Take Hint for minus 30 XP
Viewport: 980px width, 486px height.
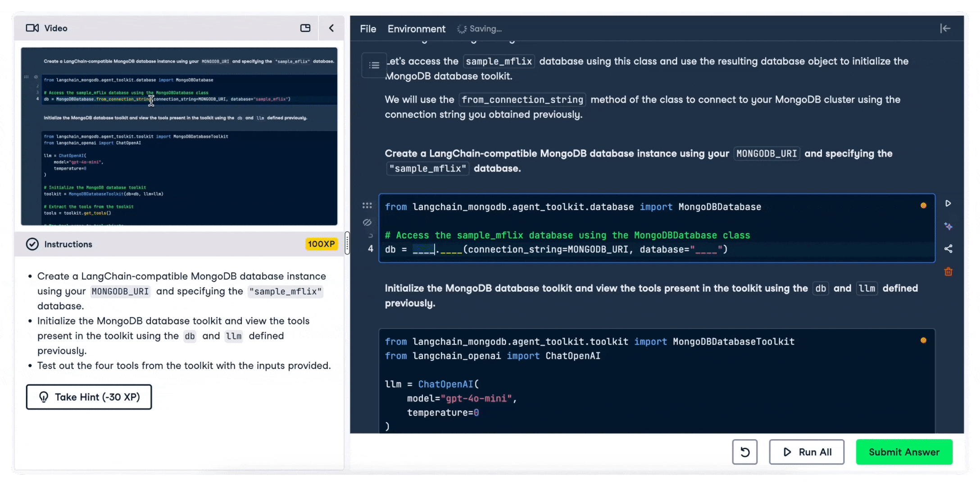89,397
